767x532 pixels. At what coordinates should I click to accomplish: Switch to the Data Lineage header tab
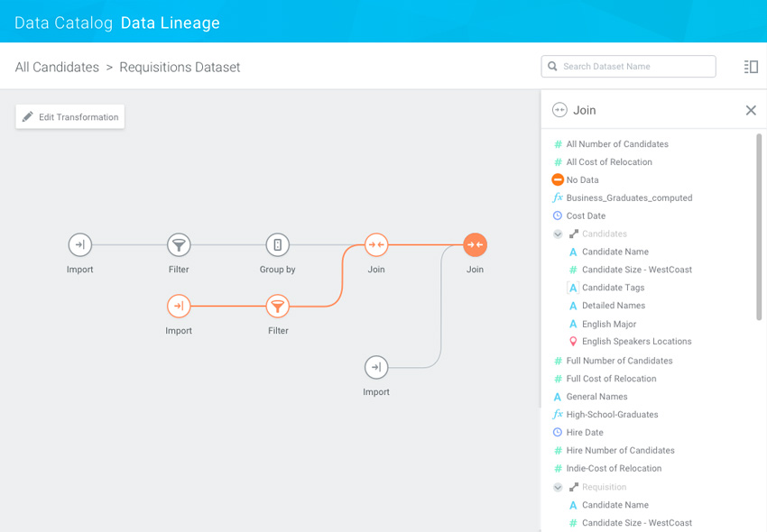point(171,23)
